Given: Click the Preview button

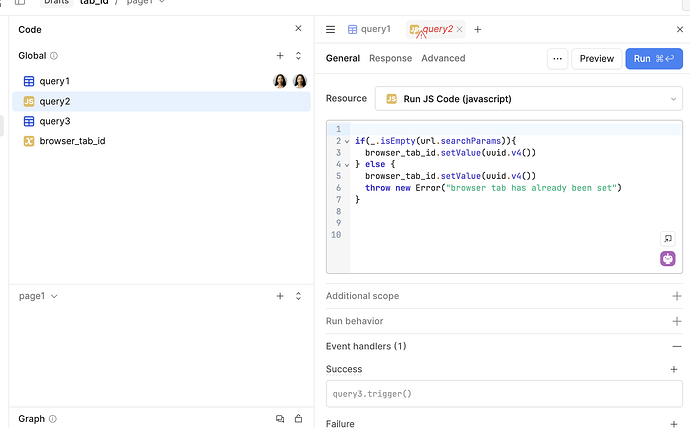Looking at the screenshot, I should click(597, 59).
